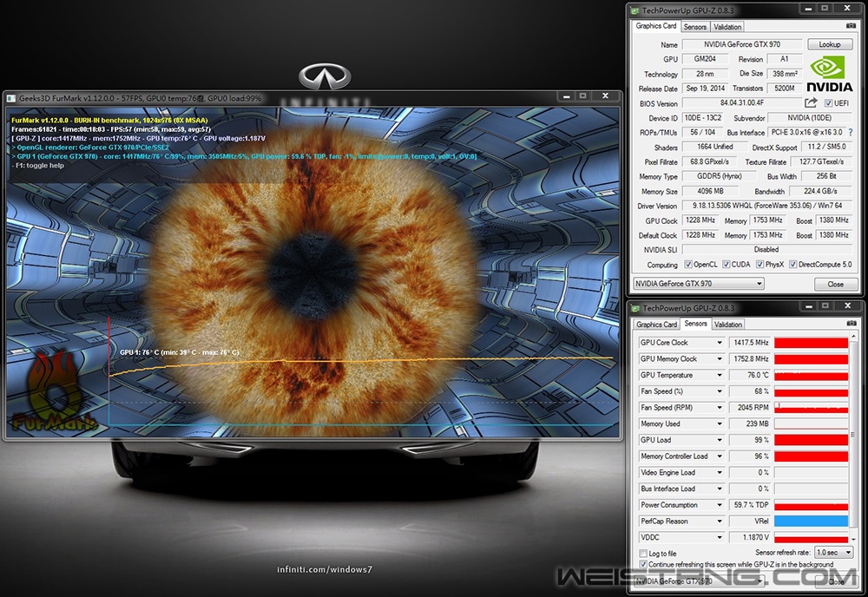
Task: Open the GPU Temperature sensor dropdown
Action: tap(720, 375)
